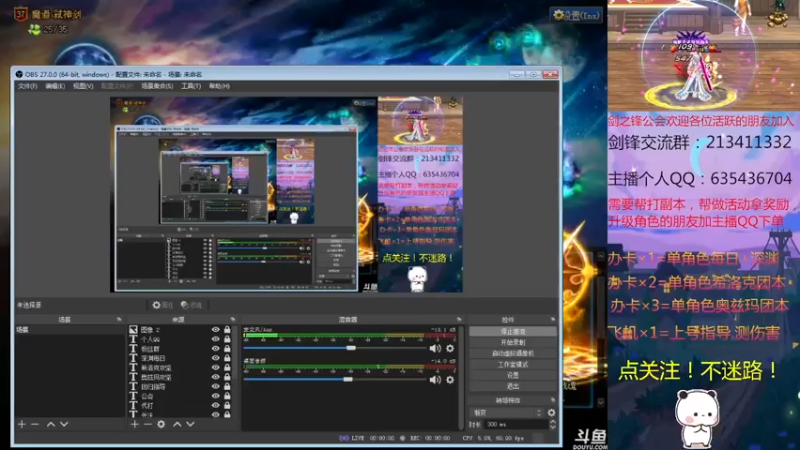
Task: Remove source using sources minus icon
Action: coord(147,424)
